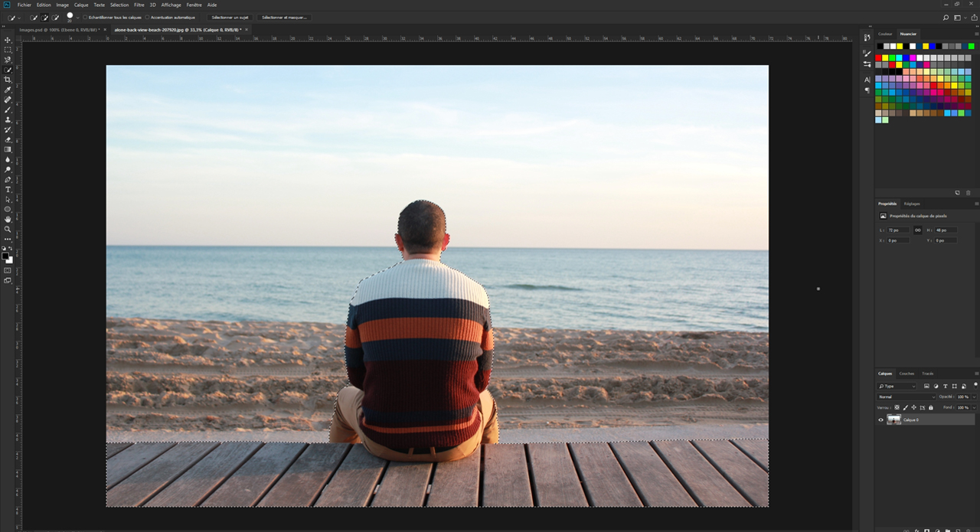980x532 pixels.
Task: Switch to the Images.psd document tab
Action: pos(60,30)
